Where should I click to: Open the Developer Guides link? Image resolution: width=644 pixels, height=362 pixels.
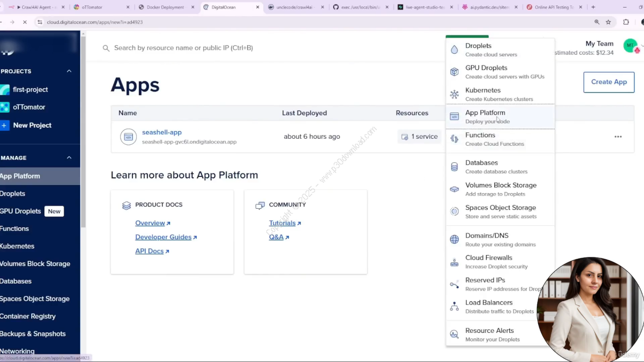[x=166, y=237]
